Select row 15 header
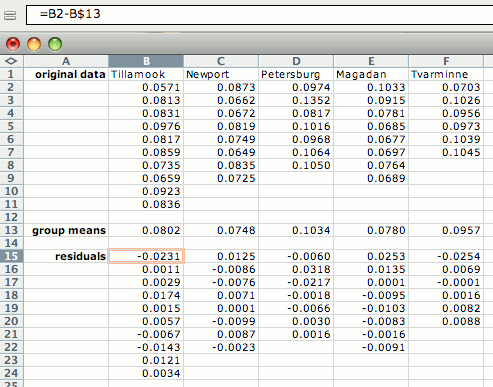 pyautogui.click(x=11, y=256)
